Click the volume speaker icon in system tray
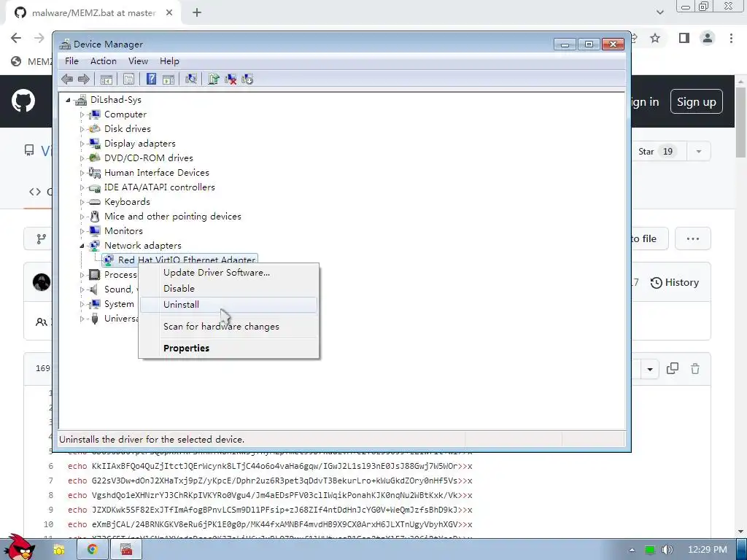Image resolution: width=747 pixels, height=560 pixels. click(x=667, y=550)
